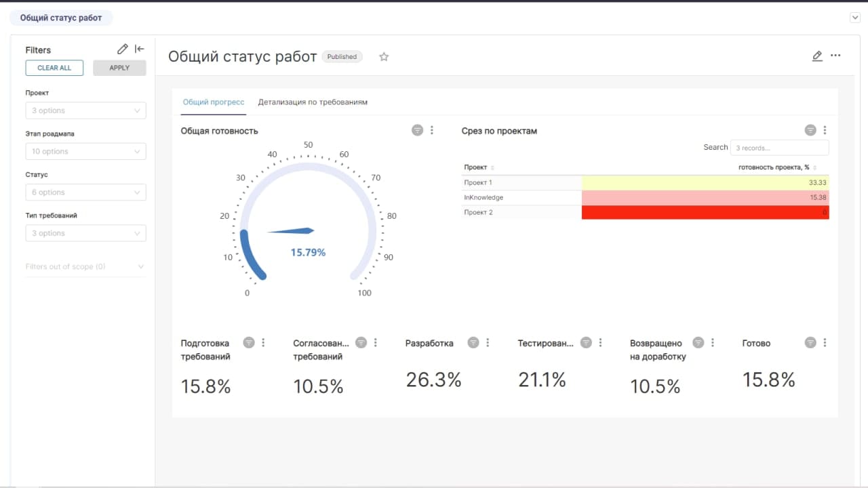Open kebab menu of Срез по проектам
868x488 pixels.
pos(825,130)
